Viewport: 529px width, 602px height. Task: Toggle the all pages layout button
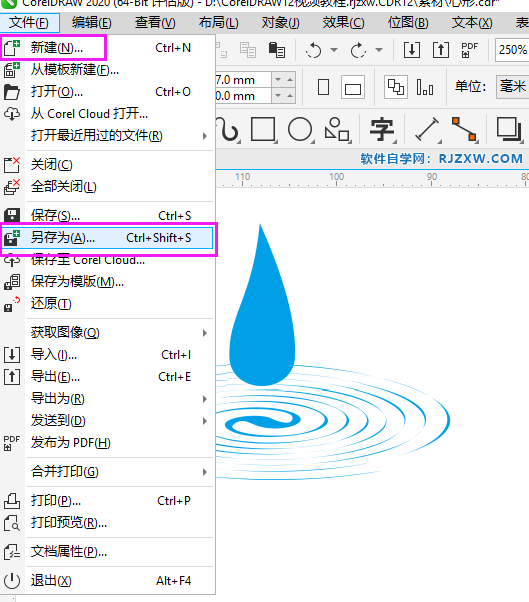(395, 87)
